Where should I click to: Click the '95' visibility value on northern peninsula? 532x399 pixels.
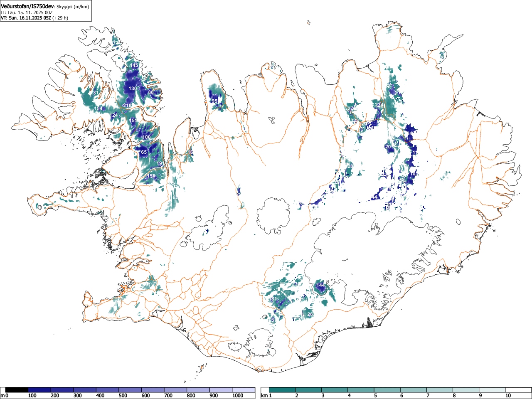[x=214, y=101]
